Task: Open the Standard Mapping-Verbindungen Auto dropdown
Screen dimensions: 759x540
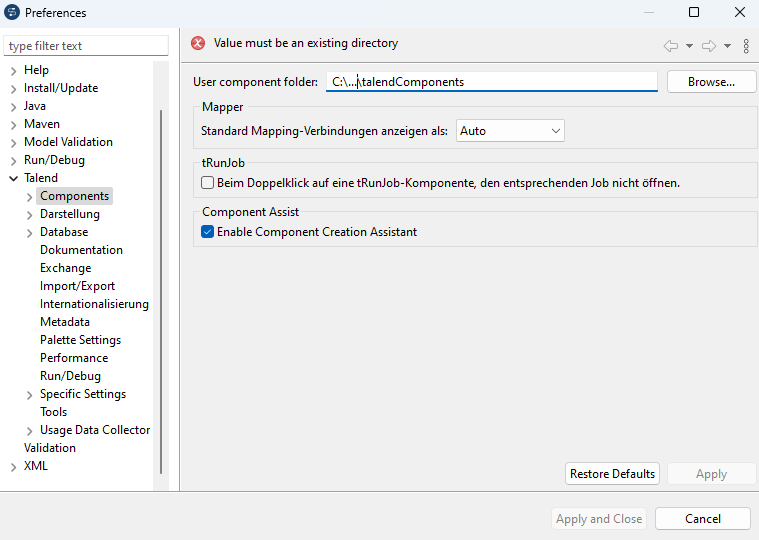Action: point(510,131)
